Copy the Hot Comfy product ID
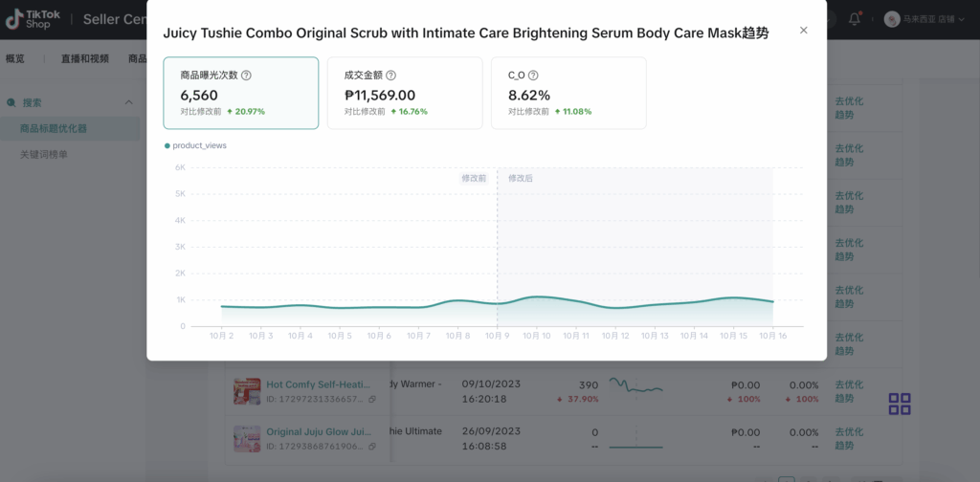The width and height of the screenshot is (980, 482). click(372, 399)
